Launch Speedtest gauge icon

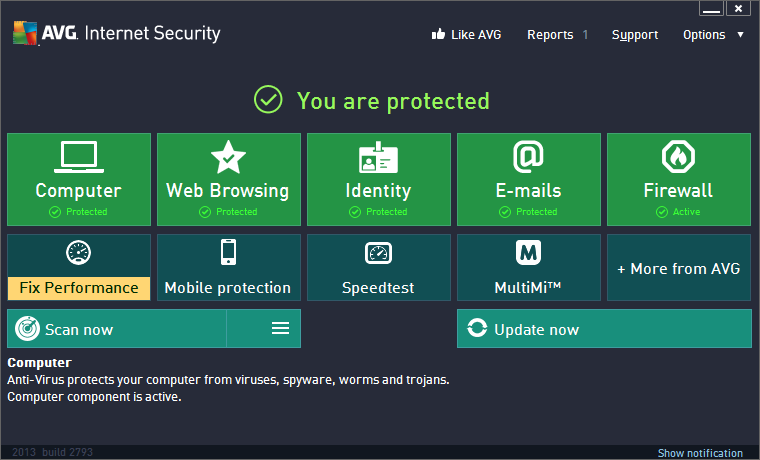[378, 253]
